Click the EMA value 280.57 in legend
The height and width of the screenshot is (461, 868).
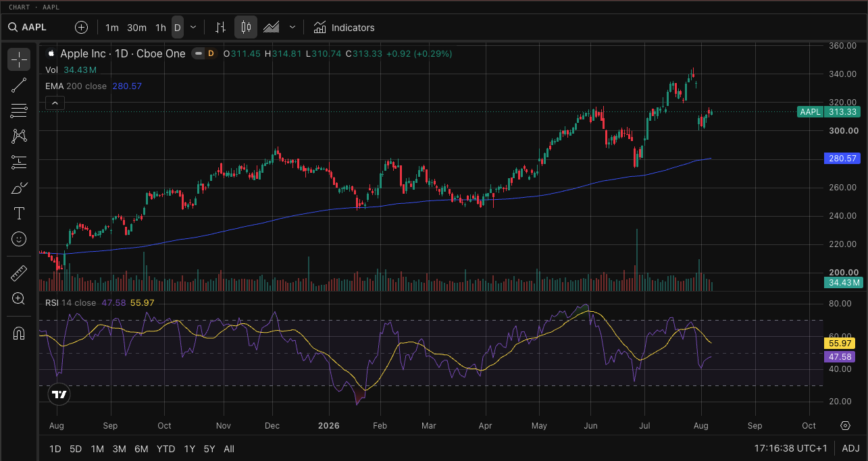click(x=127, y=86)
